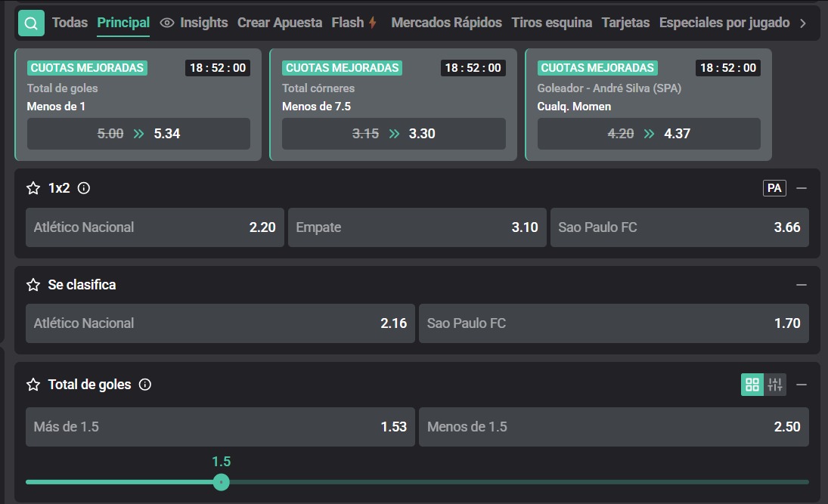Open info icon next to 1x2
828x504 pixels.
tap(84, 188)
